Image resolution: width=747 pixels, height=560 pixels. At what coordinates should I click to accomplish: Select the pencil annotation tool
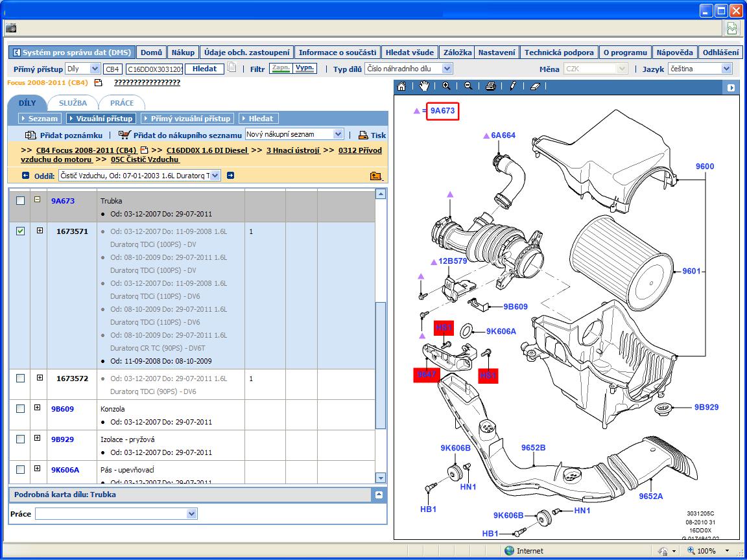coord(513,86)
